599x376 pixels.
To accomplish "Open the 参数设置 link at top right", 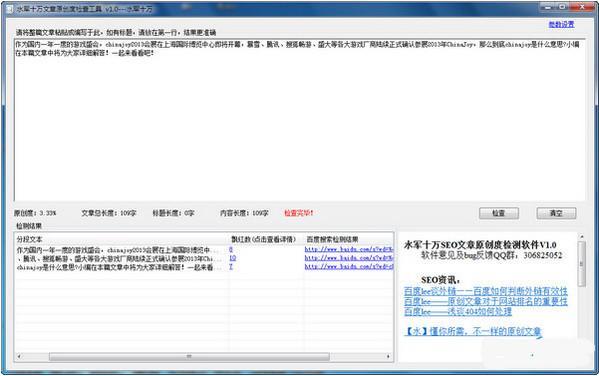I will pyautogui.click(x=561, y=24).
